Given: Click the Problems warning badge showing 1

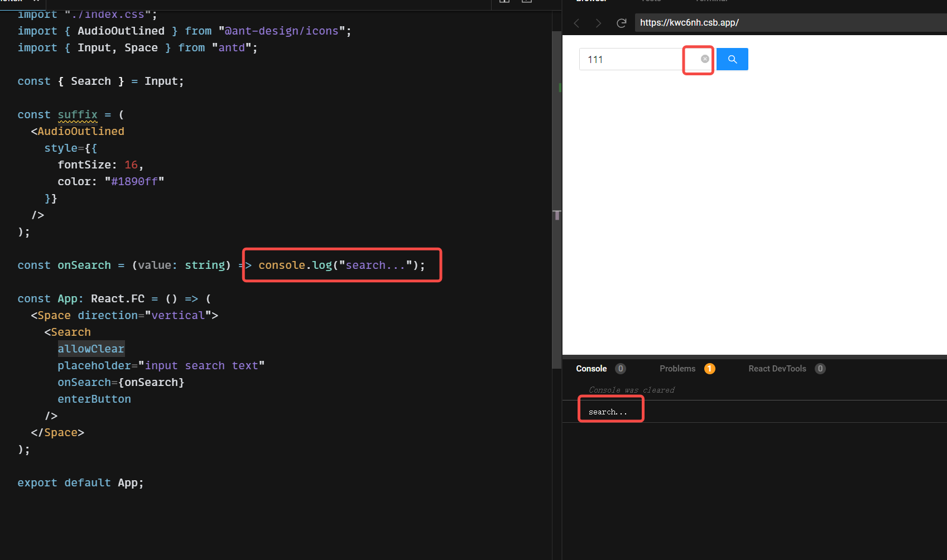Looking at the screenshot, I should 709,369.
